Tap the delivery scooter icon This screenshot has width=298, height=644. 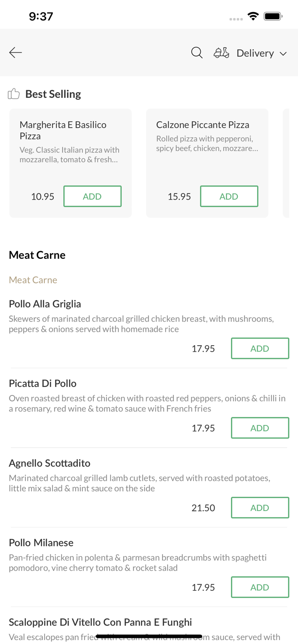[x=221, y=53]
